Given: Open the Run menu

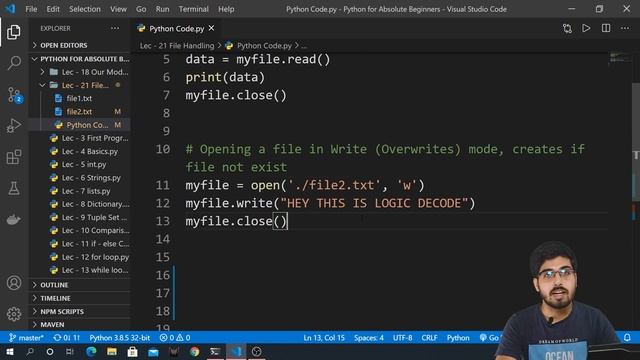Looking at the screenshot, I should click(162, 9).
